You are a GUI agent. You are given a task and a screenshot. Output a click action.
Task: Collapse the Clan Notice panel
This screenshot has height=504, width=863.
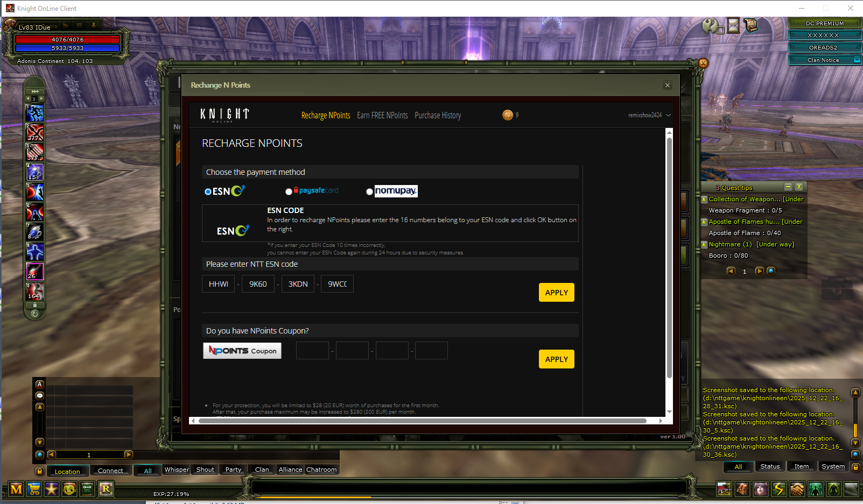(857, 60)
